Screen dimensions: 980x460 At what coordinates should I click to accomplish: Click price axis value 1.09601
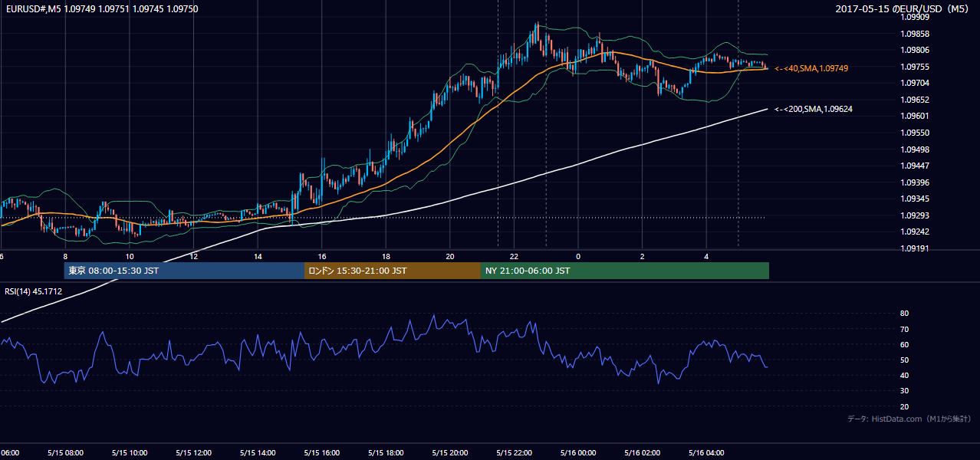pos(915,116)
